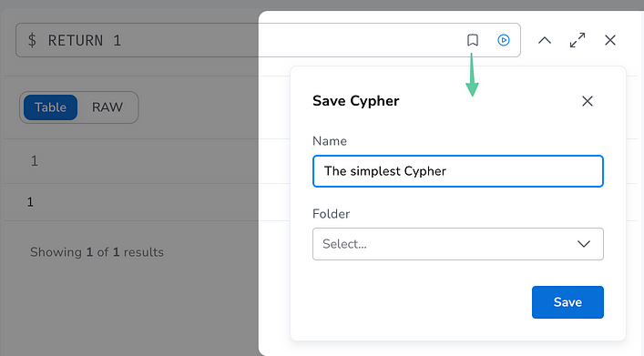Switch to the RAW view tab

coord(107,107)
